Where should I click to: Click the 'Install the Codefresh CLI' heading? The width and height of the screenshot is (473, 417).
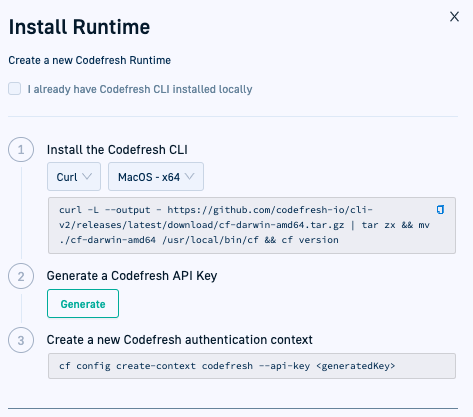(x=117, y=150)
